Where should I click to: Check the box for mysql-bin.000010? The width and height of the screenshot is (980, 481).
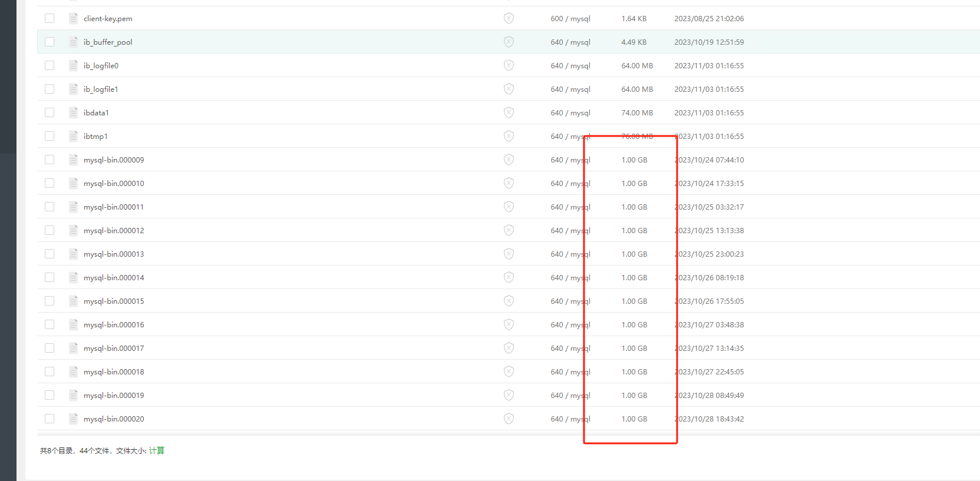pos(50,183)
